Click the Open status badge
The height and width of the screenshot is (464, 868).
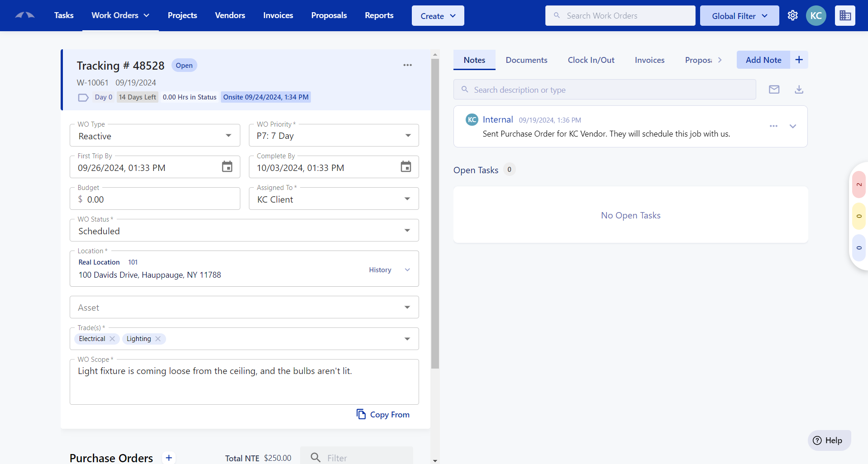tap(184, 66)
